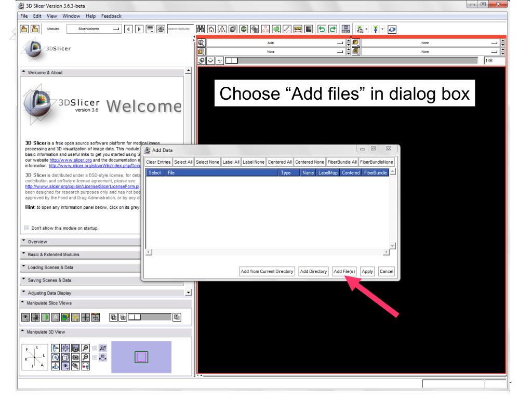Open the www.slicer.org website link

(x=71, y=160)
